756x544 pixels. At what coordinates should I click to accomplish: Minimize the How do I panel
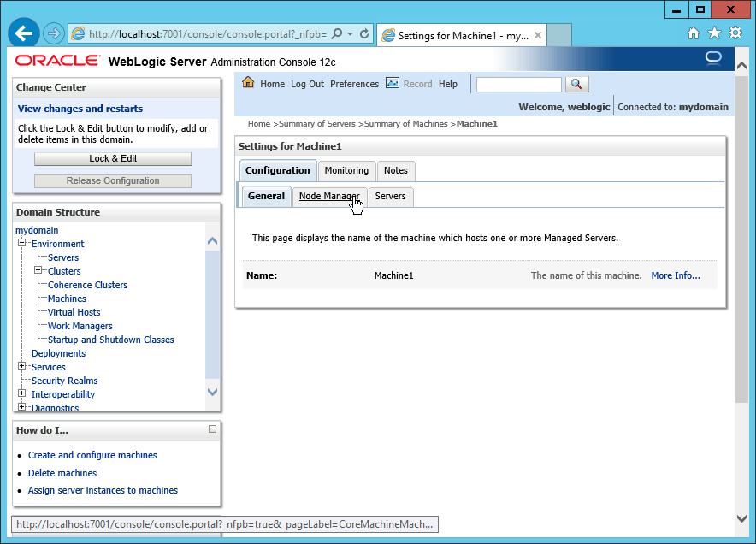pyautogui.click(x=212, y=429)
